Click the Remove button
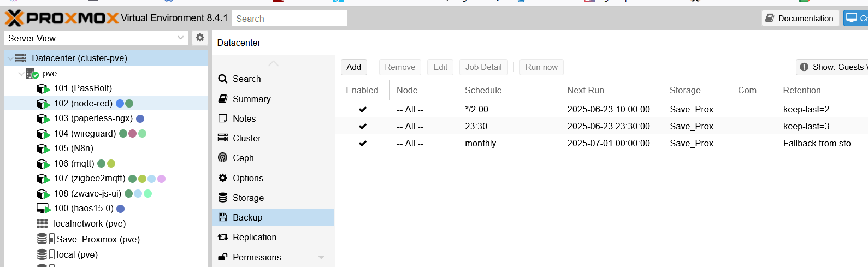The image size is (868, 267). (x=400, y=67)
